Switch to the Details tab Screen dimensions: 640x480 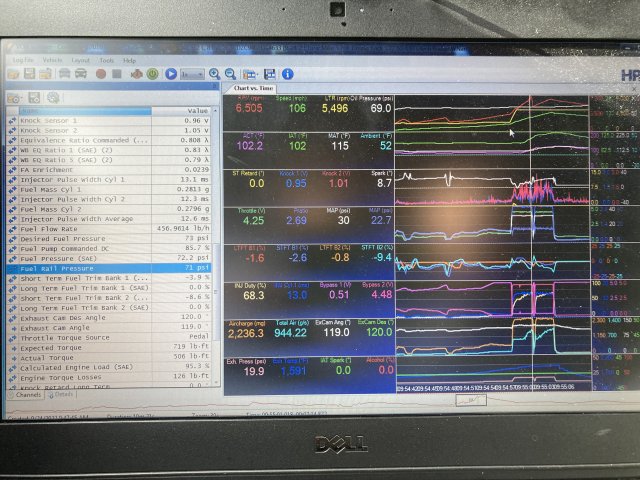(62, 395)
